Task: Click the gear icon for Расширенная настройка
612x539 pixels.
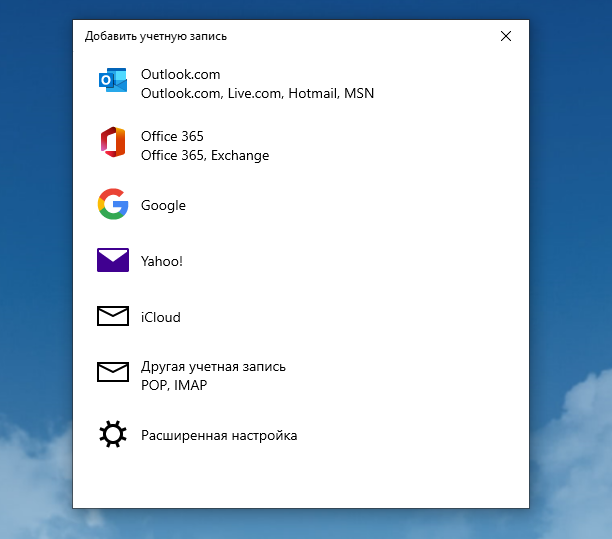Action: 113,435
